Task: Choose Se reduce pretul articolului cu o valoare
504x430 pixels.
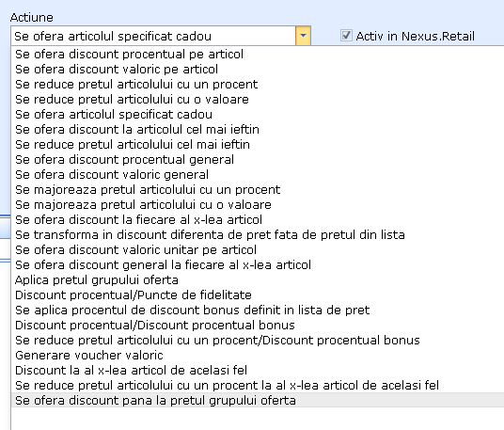Action: [258, 100]
